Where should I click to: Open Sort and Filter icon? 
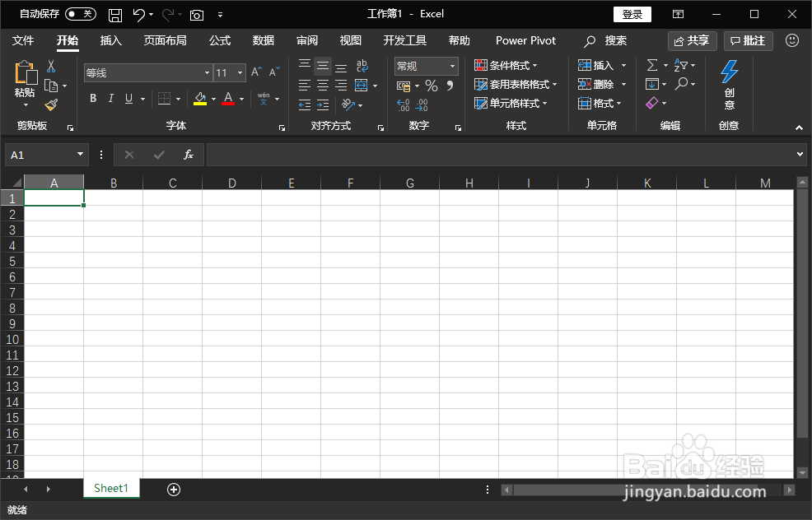(680, 65)
